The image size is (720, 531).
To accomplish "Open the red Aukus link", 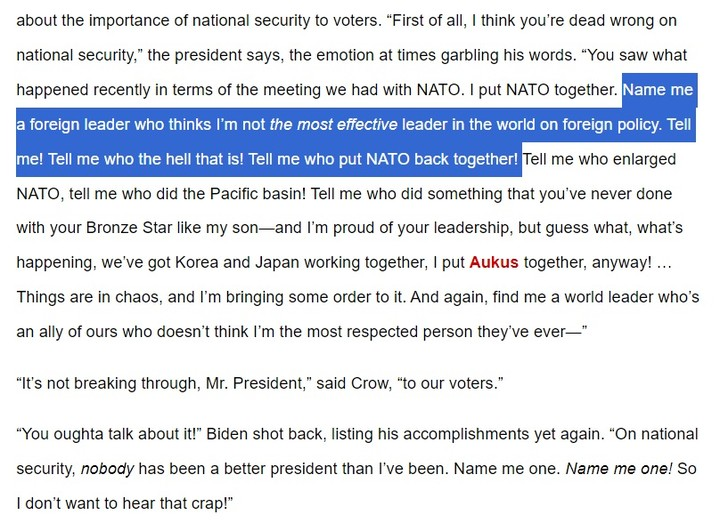I will 494,262.
